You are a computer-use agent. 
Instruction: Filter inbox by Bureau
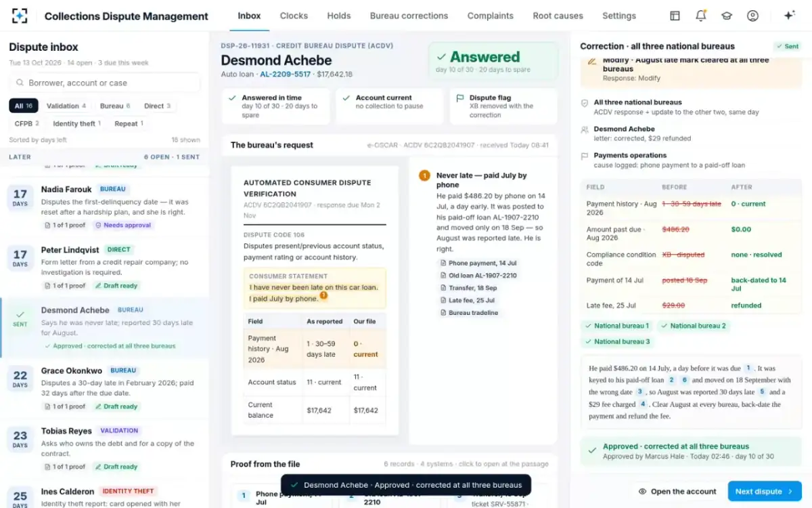click(x=115, y=106)
